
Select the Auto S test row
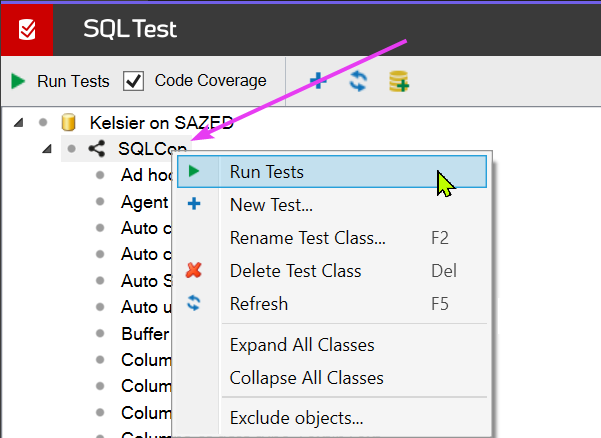[x=146, y=281]
